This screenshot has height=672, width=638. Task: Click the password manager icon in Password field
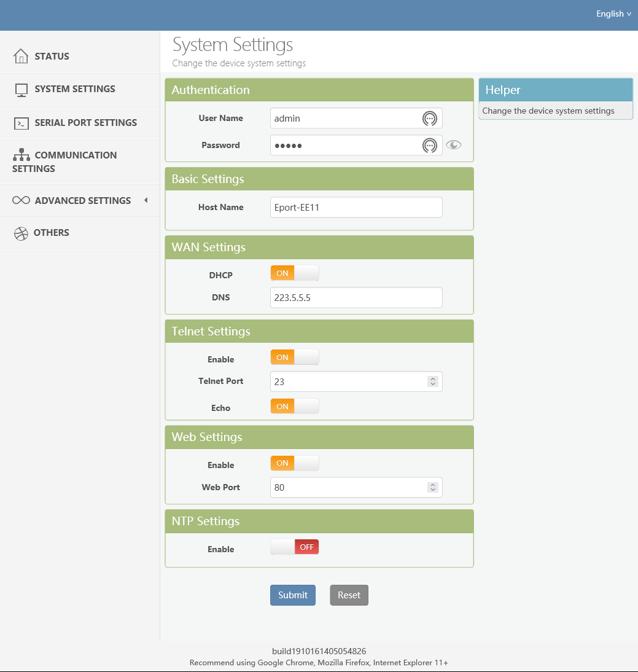430,146
